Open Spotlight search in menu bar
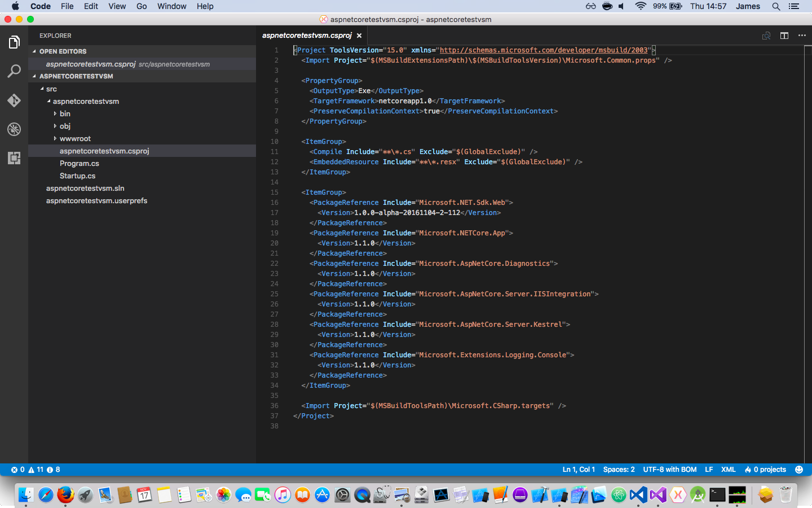The image size is (812, 508). (x=776, y=6)
